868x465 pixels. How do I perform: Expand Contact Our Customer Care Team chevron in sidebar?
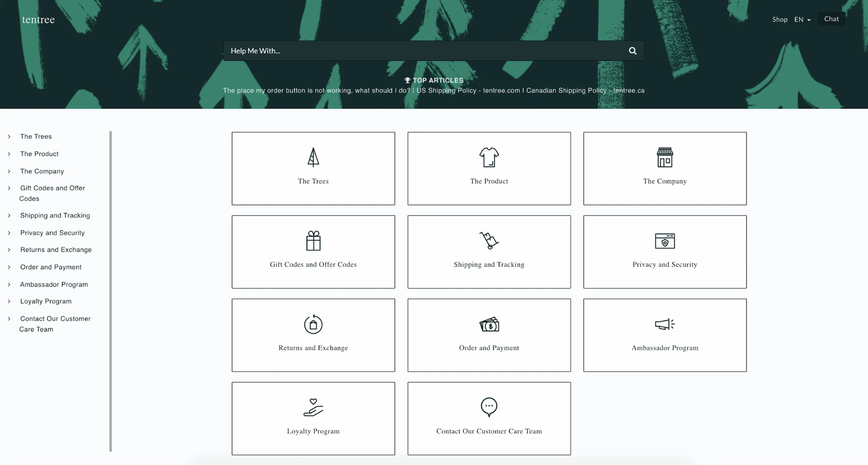[x=9, y=319]
